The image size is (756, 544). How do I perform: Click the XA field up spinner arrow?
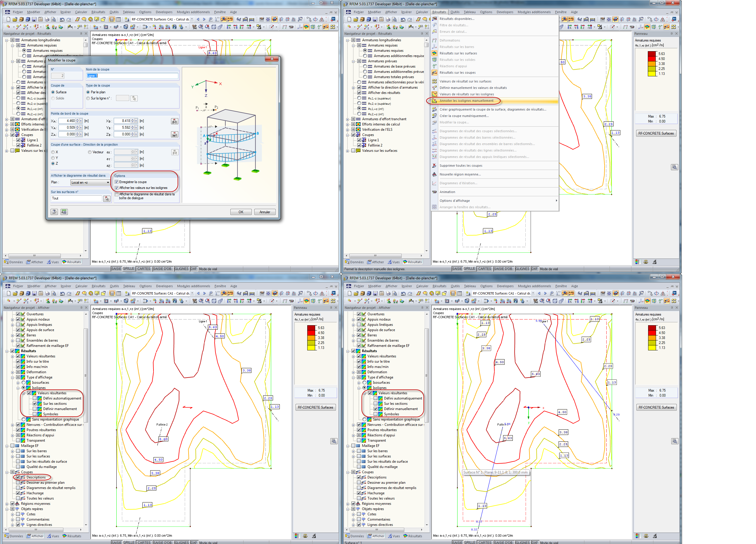tap(77, 120)
